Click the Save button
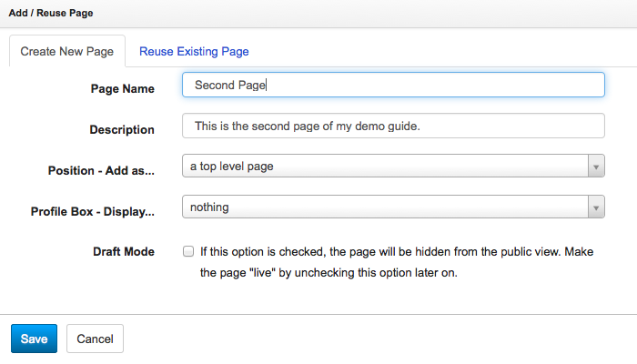This screenshot has width=637, height=364. pos(35,339)
